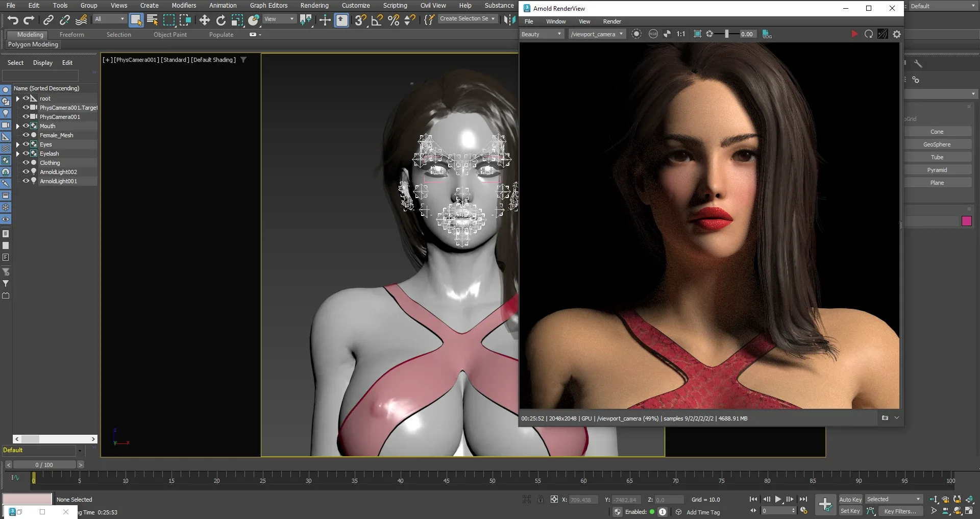Hide the Female_Mesh object via eye icon

[x=26, y=135]
